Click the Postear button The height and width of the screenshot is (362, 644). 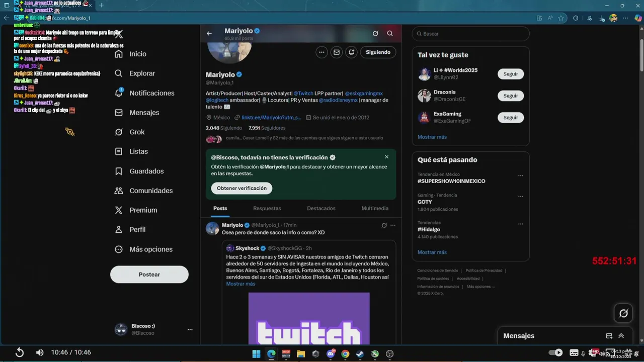click(x=149, y=275)
